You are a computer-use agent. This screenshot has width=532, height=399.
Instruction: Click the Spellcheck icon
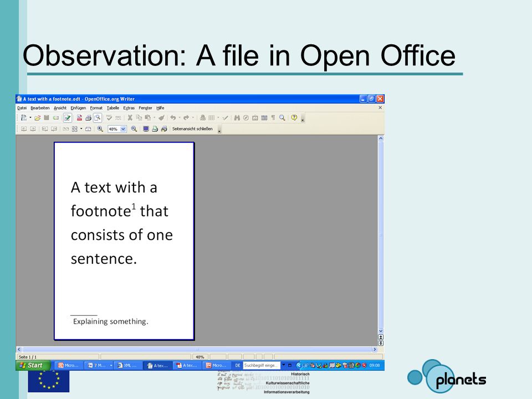(109, 117)
